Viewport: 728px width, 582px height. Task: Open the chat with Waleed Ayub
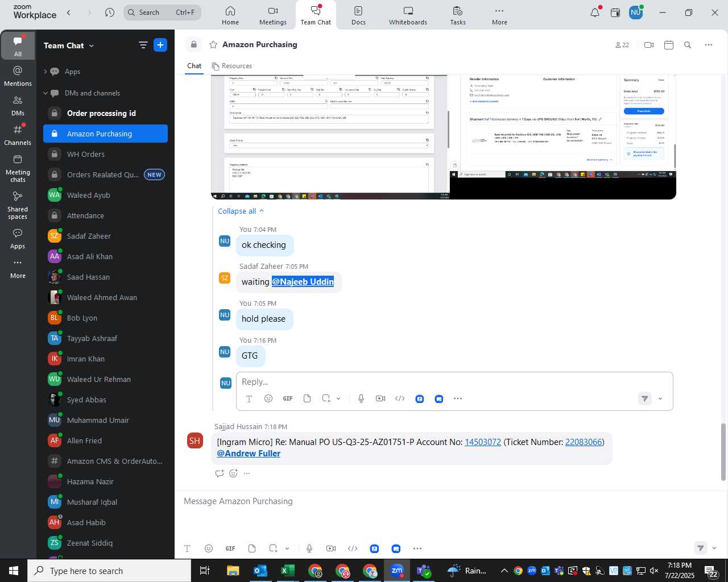point(105,195)
